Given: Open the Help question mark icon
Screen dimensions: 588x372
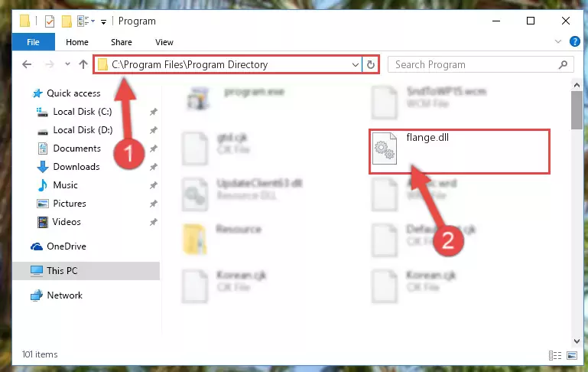Looking at the screenshot, I should point(574,41).
